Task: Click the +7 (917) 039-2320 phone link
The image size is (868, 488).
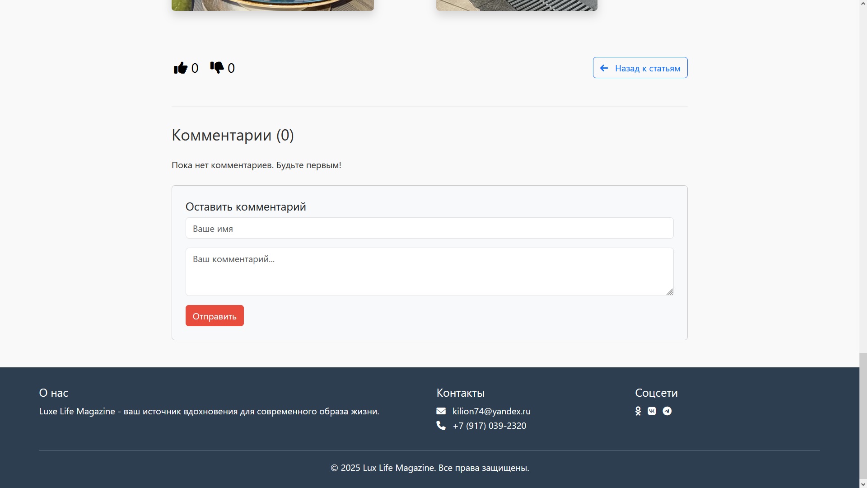Action: coord(489,426)
